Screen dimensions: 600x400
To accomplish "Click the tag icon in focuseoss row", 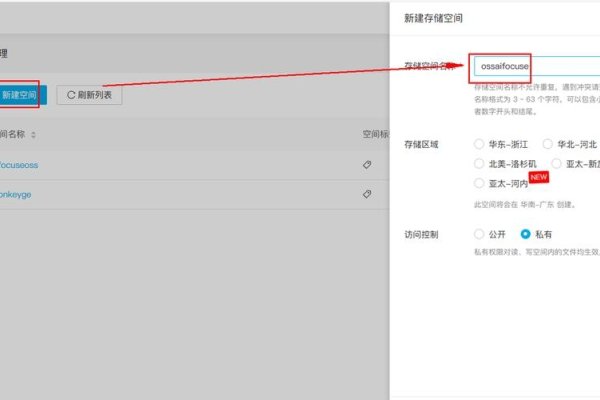I will point(367,165).
